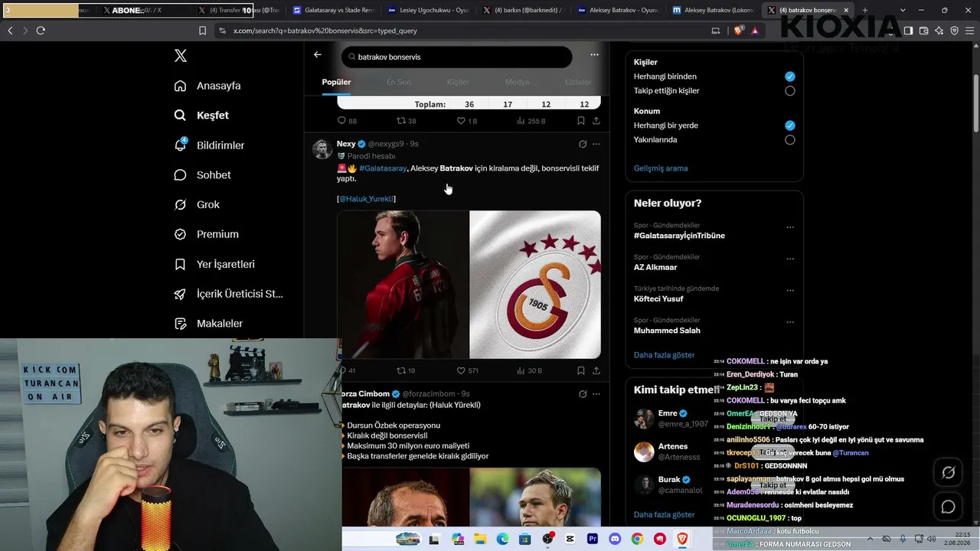The width and height of the screenshot is (980, 551).
Task: Reload the page in the browser
Action: click(x=41, y=31)
